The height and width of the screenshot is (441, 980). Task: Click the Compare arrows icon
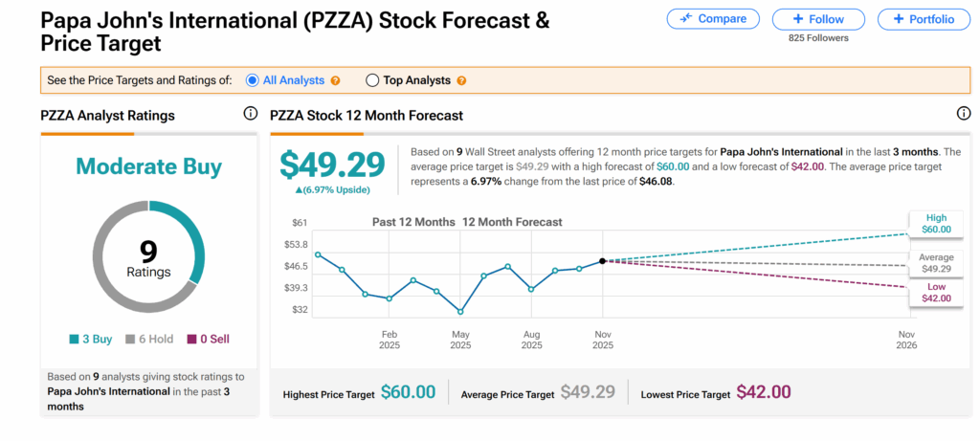pyautogui.click(x=685, y=19)
